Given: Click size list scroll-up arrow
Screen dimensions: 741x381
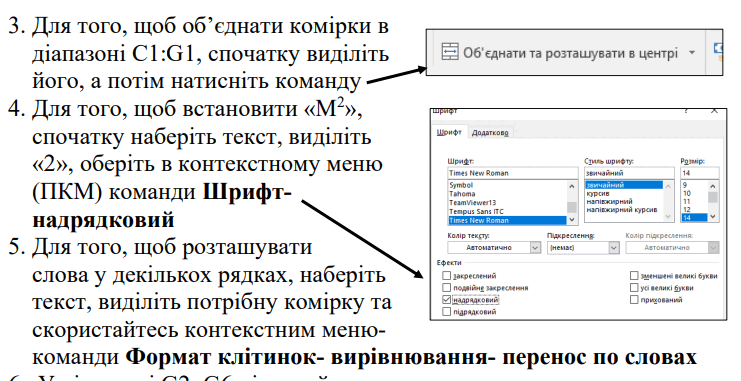Looking at the screenshot, I should tap(713, 186).
